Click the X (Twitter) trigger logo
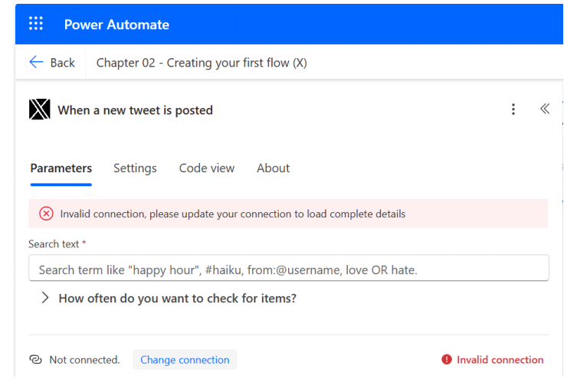This screenshot has height=392, width=577. (x=39, y=109)
